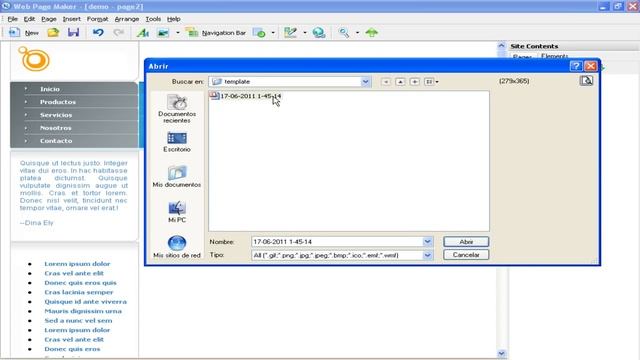Click the Cancelar button

point(466,255)
